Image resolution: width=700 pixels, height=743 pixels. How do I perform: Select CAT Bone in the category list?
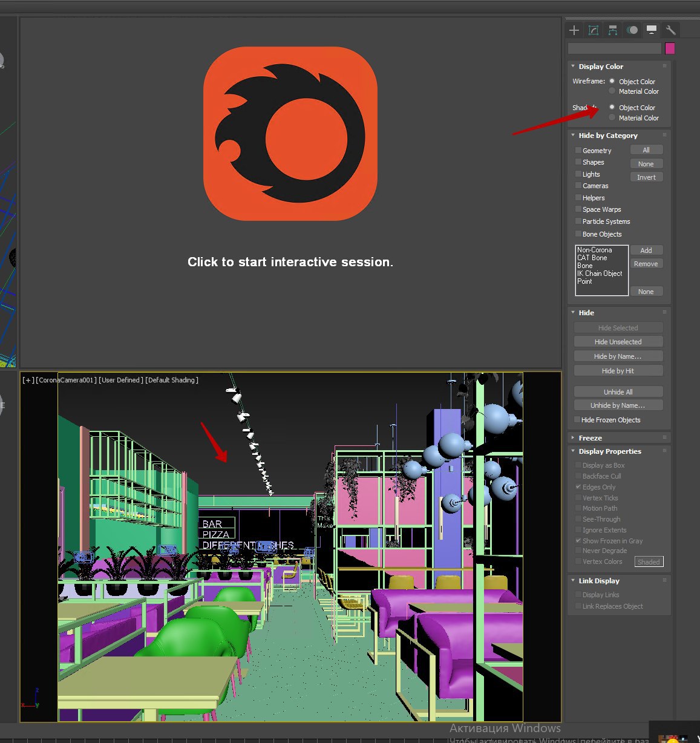point(592,258)
